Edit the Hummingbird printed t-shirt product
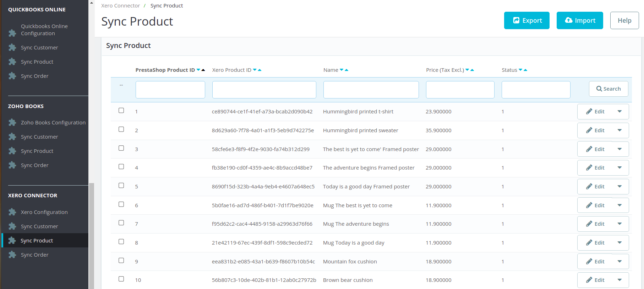The height and width of the screenshot is (289, 644). coord(595,112)
